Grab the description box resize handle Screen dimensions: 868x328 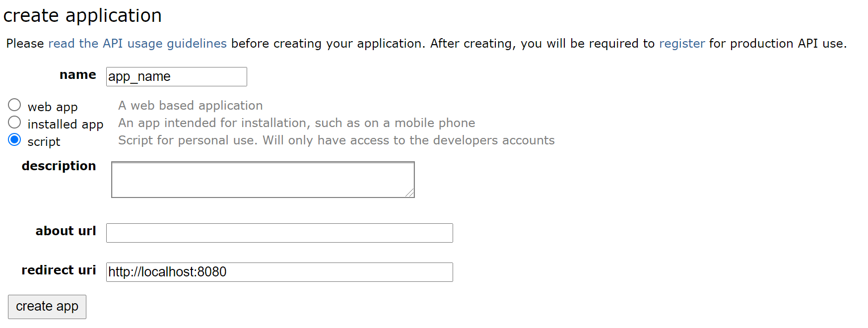click(x=410, y=193)
